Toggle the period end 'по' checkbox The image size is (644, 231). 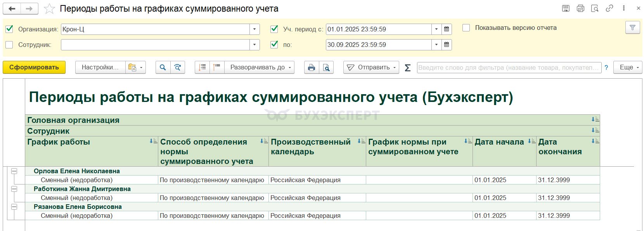(x=274, y=44)
